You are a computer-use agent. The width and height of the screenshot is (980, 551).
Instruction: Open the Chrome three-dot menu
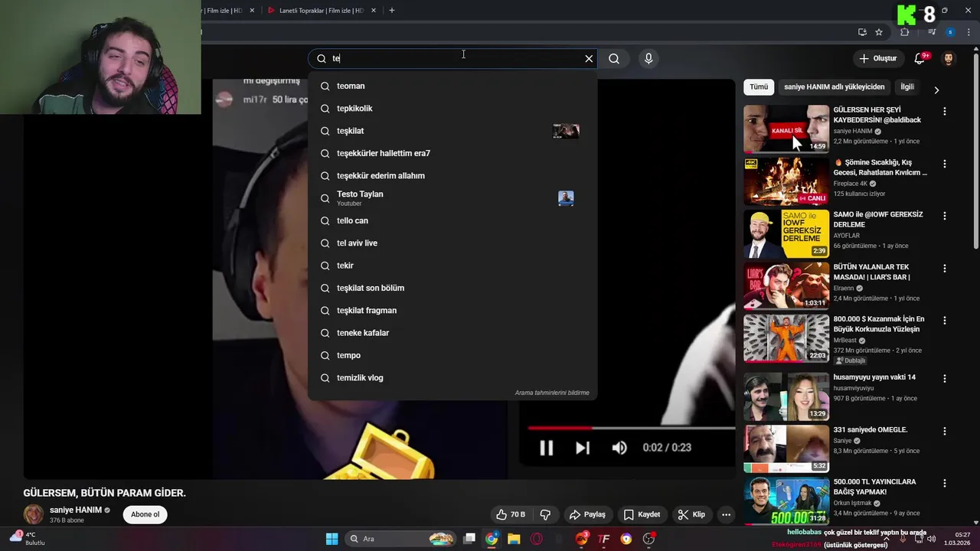point(969,32)
